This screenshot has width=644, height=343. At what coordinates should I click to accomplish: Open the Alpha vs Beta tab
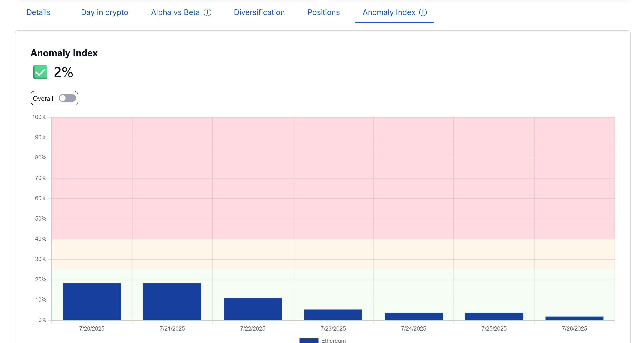click(x=175, y=12)
